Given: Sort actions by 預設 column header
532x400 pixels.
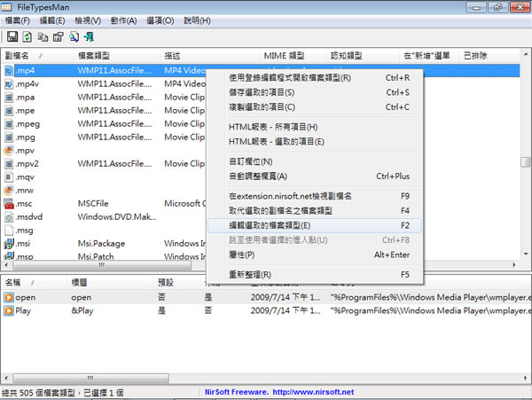Looking at the screenshot, I should pos(176,282).
